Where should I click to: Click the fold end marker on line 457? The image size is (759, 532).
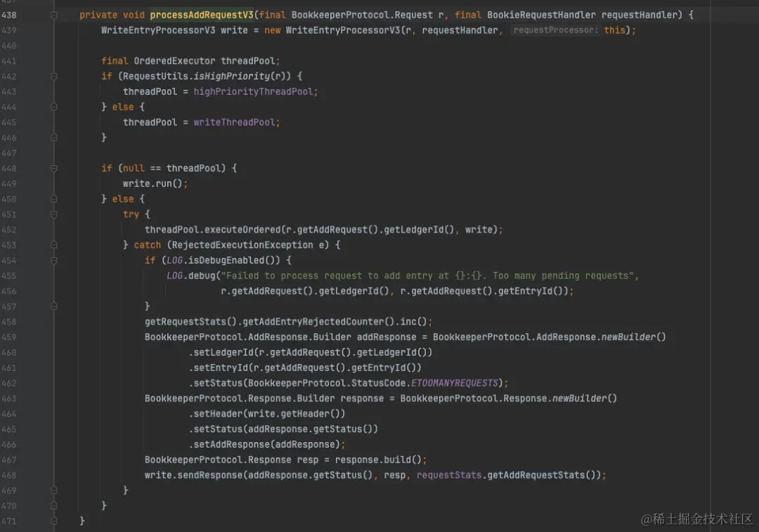point(53,306)
